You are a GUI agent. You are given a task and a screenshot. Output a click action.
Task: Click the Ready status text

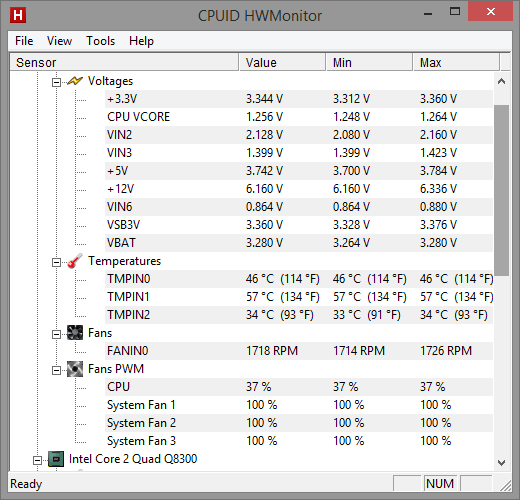coord(26,484)
